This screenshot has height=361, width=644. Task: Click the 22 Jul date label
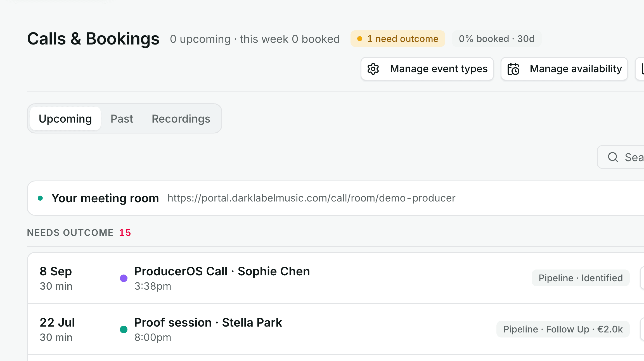point(57,322)
